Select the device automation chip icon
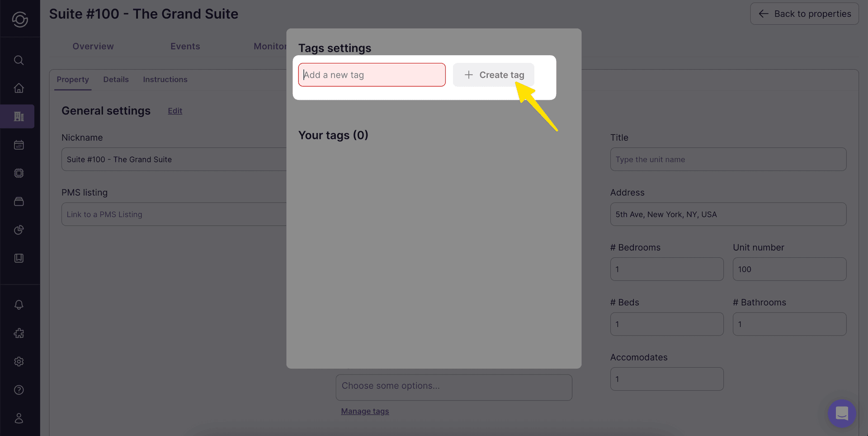868x436 pixels. coord(19,173)
